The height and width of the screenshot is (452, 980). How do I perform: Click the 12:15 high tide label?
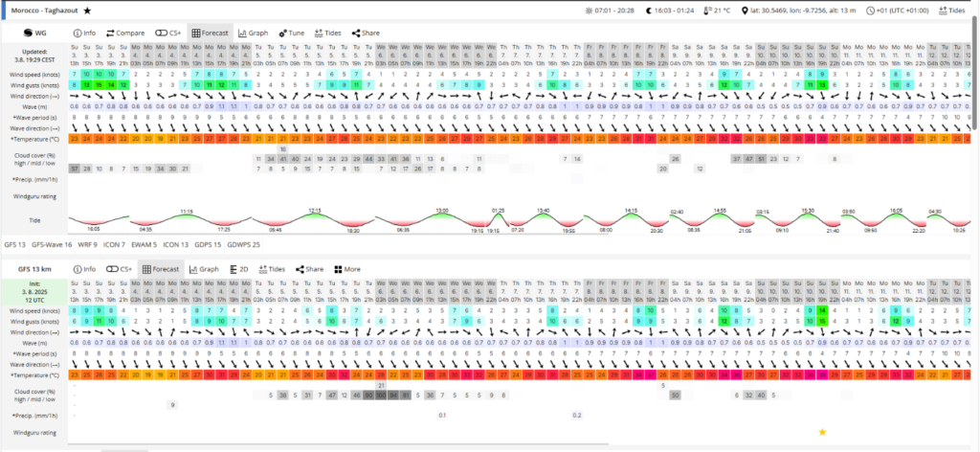tap(314, 211)
